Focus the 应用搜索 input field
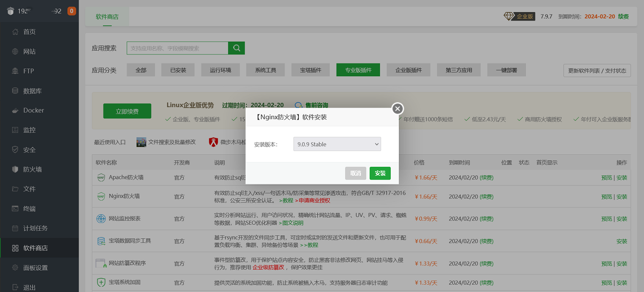Image resolution: width=644 pixels, height=292 pixels. 177,48
